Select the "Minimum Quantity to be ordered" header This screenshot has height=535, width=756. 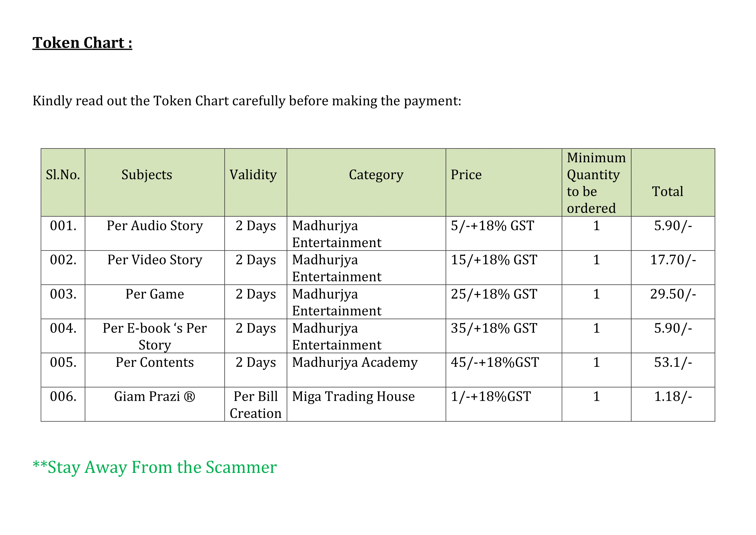coord(596,183)
